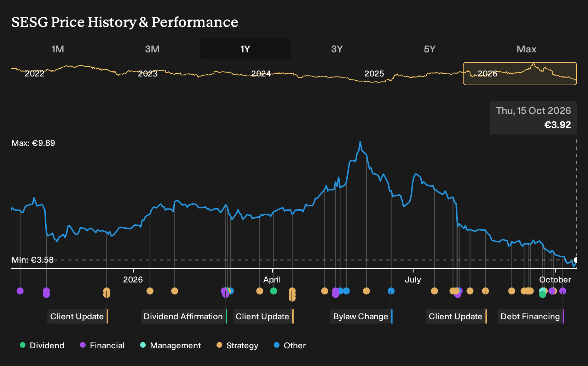Open the Bylaw Change event label

(x=362, y=316)
